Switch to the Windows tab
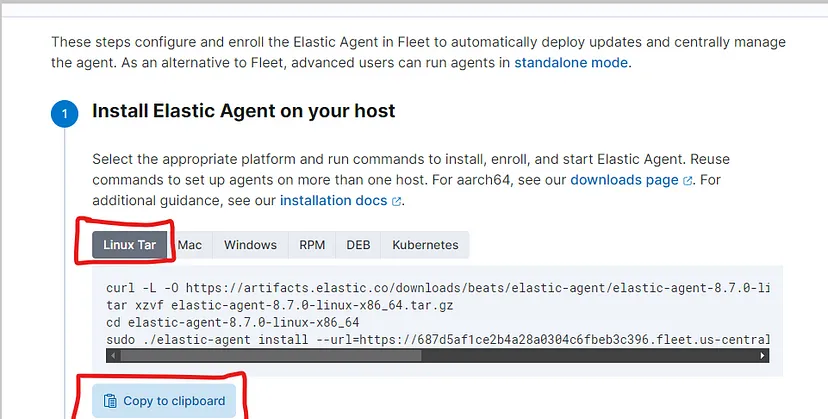Image resolution: width=828 pixels, height=419 pixels. tap(250, 245)
